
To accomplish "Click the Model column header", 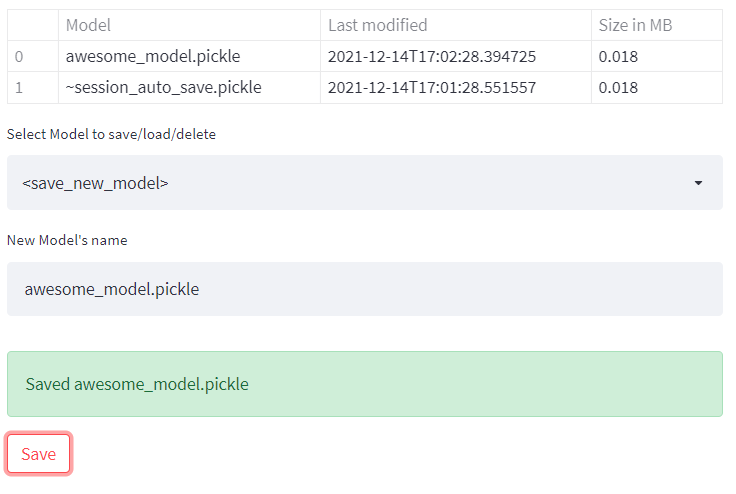I will [88, 25].
